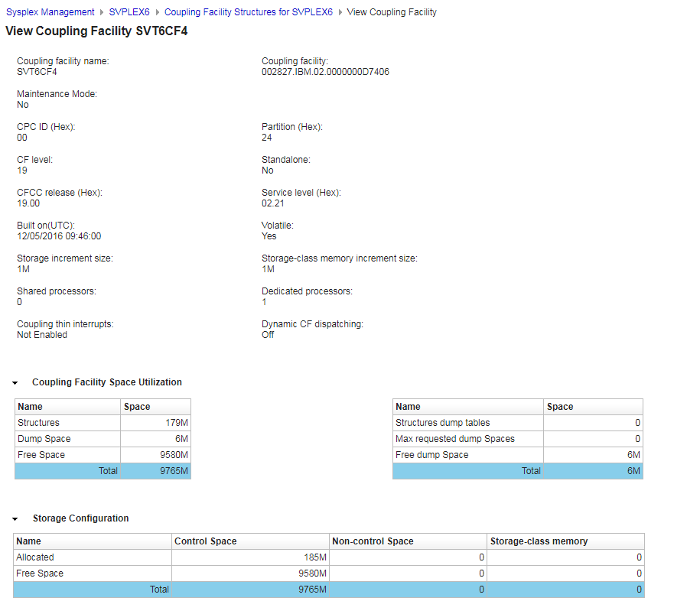Image resolution: width=700 pixels, height=614 pixels.
Task: Click the Storage increment size value 1M
Action: [23, 269]
